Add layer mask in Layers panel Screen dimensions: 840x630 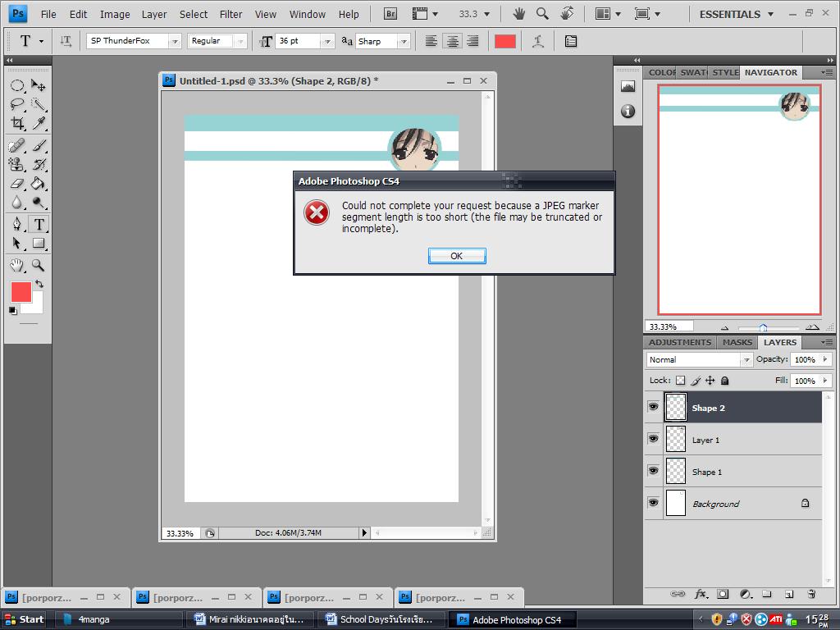pyautogui.click(x=723, y=594)
